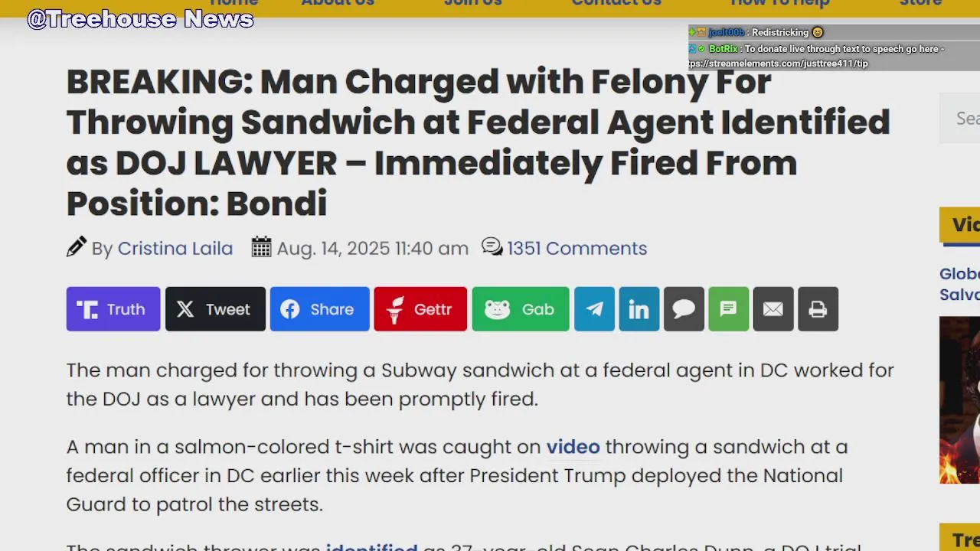The image size is (980, 551).
Task: Send article via Telegram icon
Action: pos(594,309)
